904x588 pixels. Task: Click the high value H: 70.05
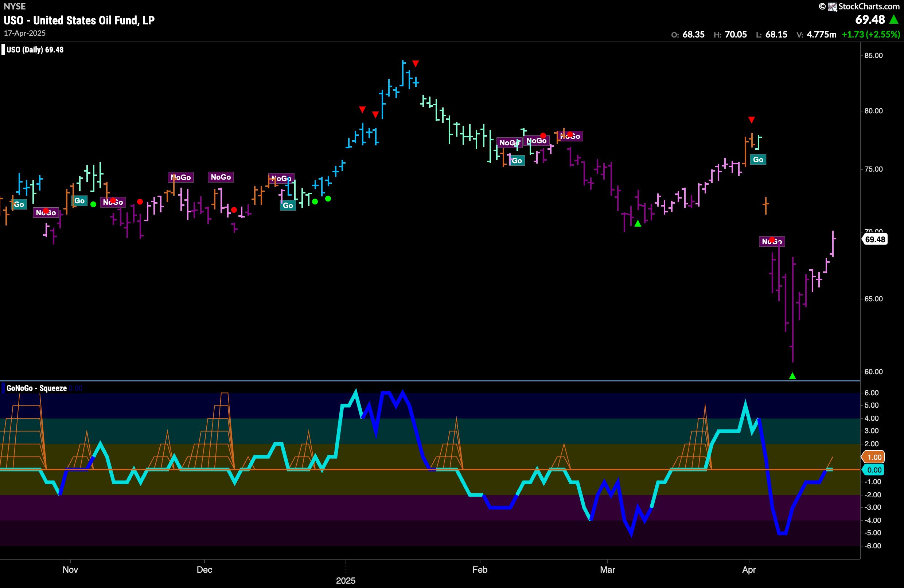pyautogui.click(x=730, y=35)
